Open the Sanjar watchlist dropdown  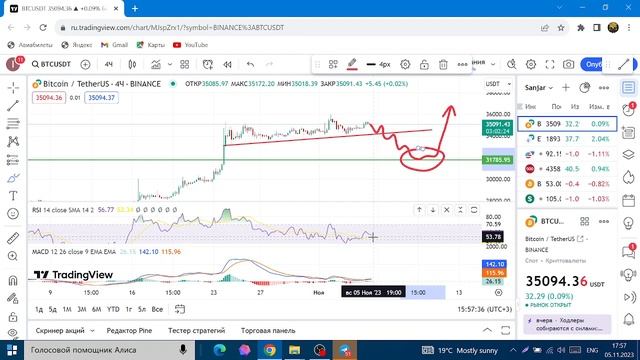click(539, 88)
